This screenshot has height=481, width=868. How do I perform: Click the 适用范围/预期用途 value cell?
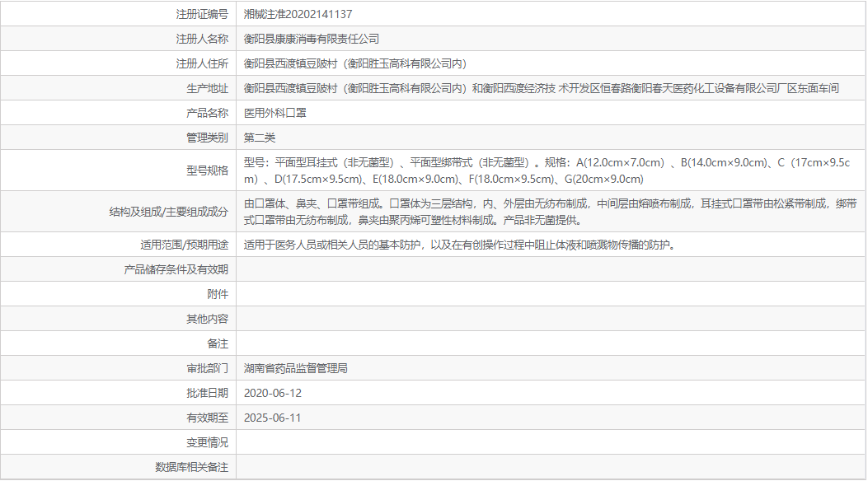pyautogui.click(x=453, y=244)
